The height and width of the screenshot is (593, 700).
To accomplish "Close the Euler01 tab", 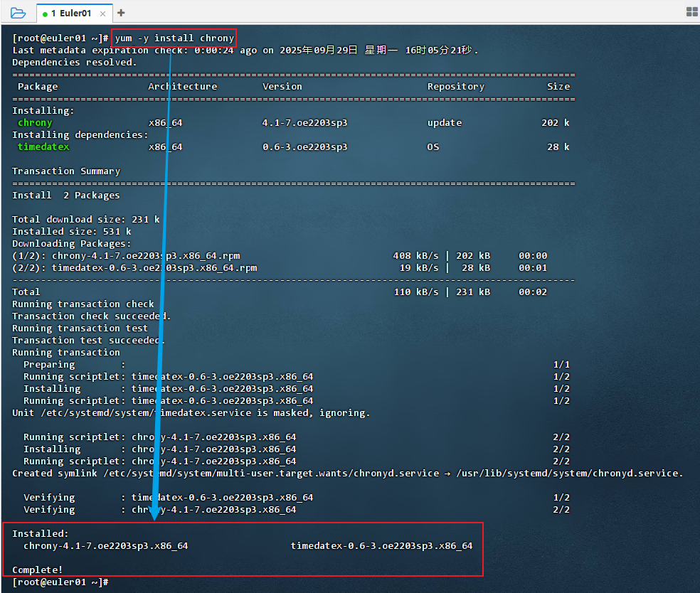I will click(x=102, y=14).
